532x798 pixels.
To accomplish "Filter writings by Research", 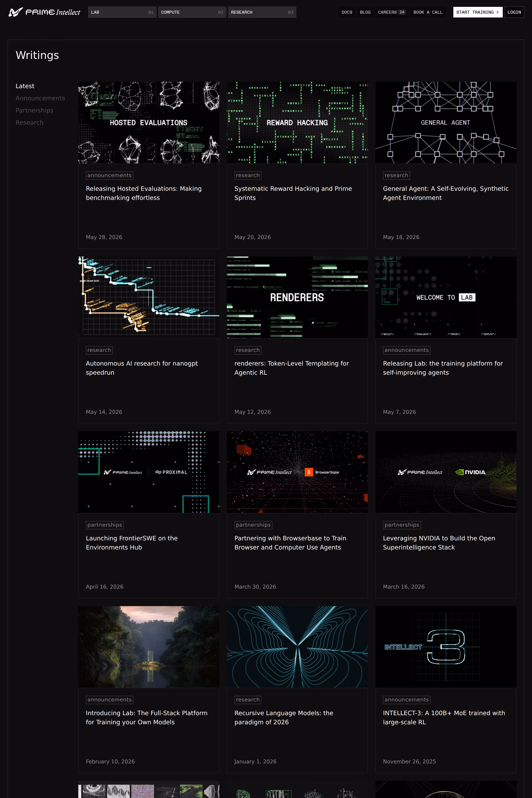I will pos(29,123).
